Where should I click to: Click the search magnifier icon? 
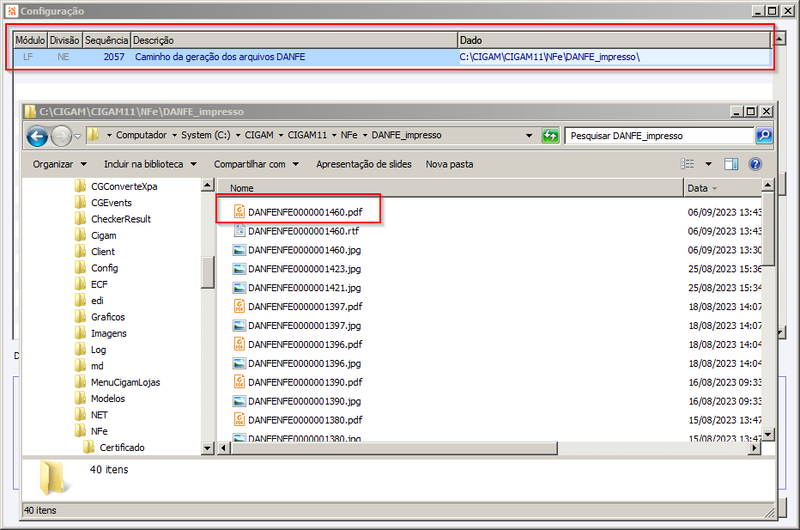click(x=764, y=136)
